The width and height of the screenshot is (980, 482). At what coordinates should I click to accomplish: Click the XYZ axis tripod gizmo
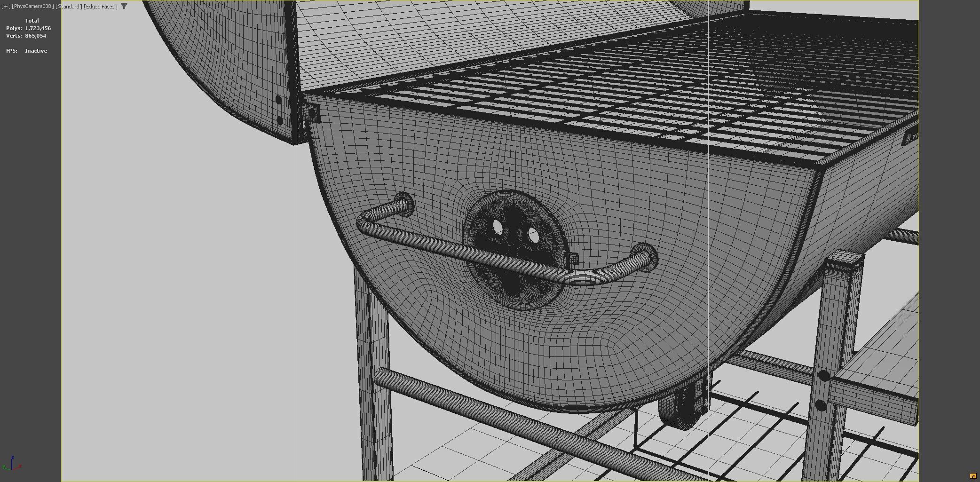pyautogui.click(x=12, y=463)
